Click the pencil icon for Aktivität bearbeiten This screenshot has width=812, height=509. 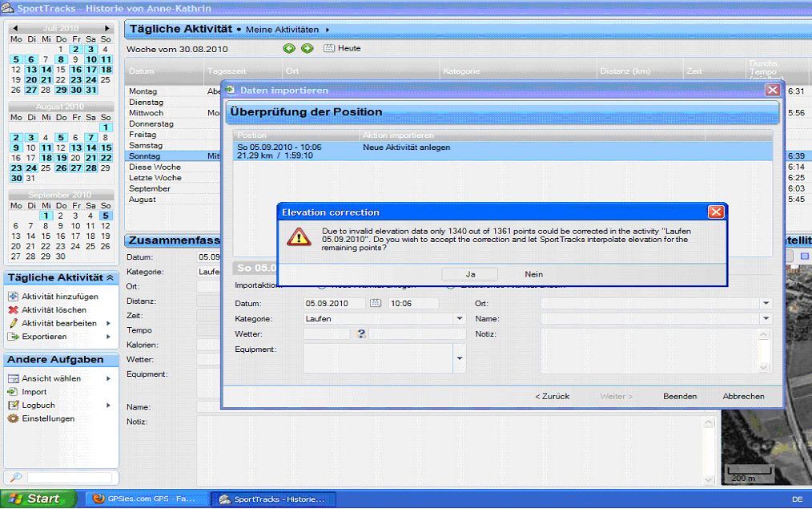click(13, 323)
